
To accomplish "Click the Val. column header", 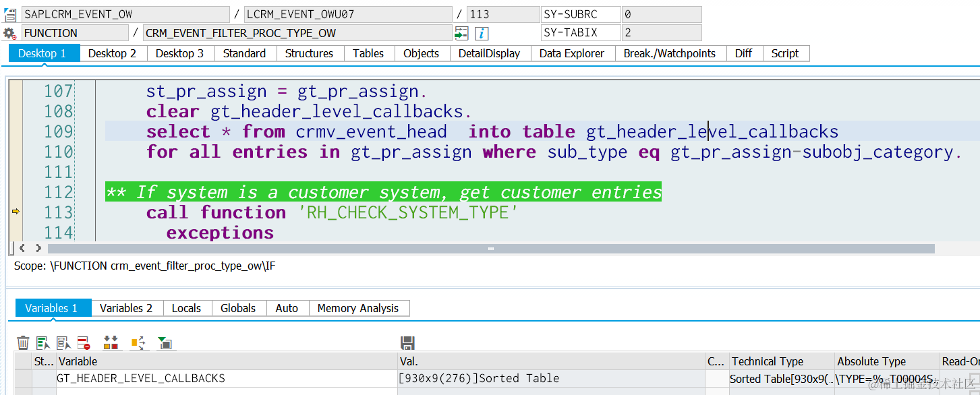I will (x=551, y=361).
